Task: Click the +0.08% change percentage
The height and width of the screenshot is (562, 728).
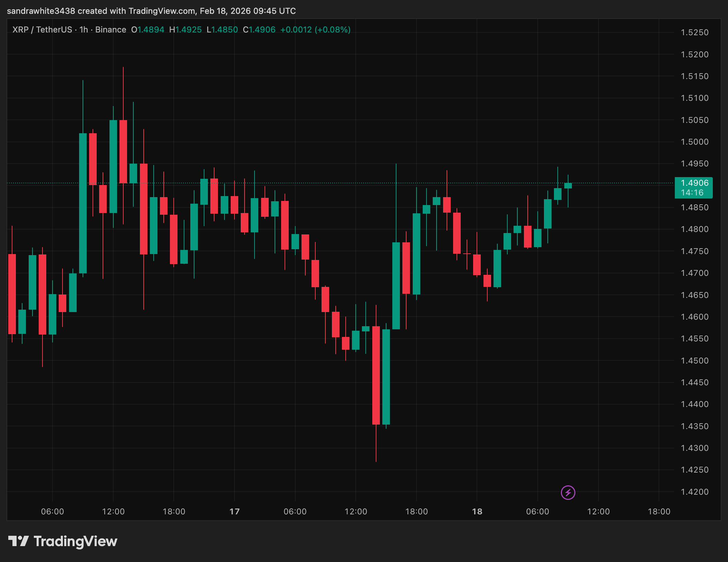Action: 332,30
